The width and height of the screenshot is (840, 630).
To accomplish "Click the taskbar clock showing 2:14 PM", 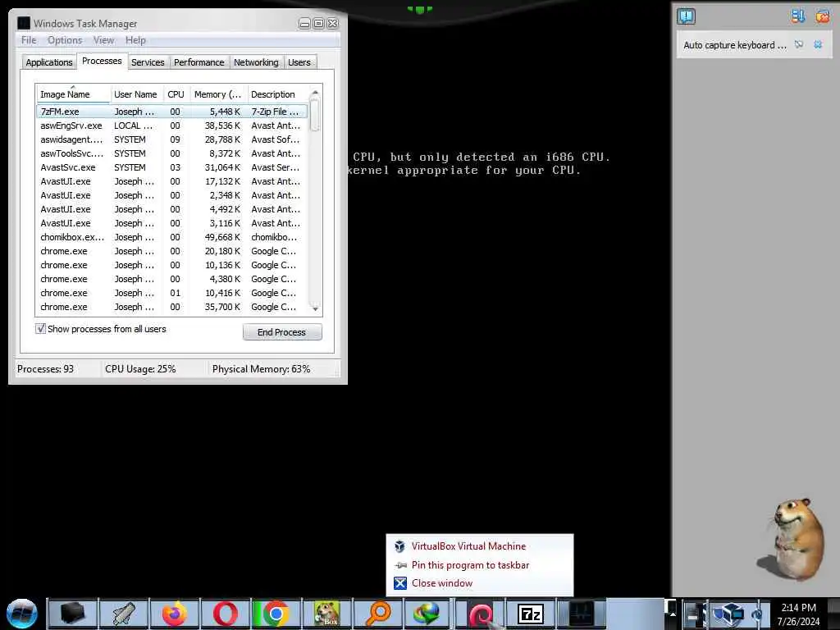I will (x=798, y=614).
